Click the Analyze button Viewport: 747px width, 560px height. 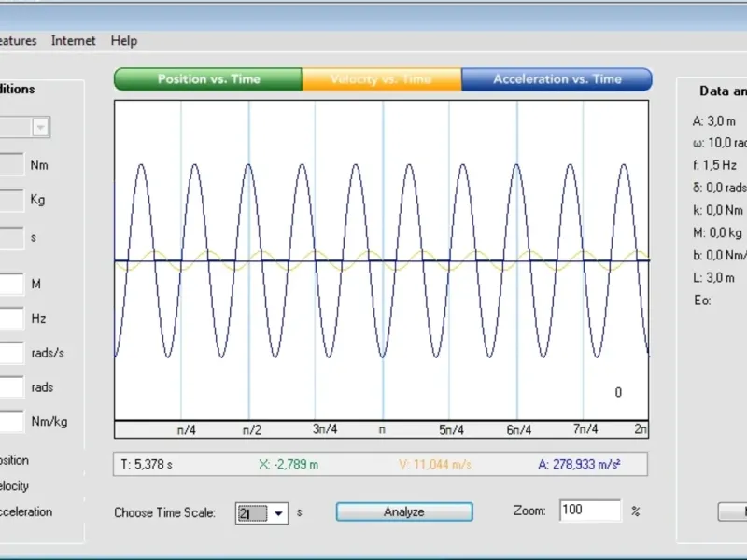coord(404,511)
